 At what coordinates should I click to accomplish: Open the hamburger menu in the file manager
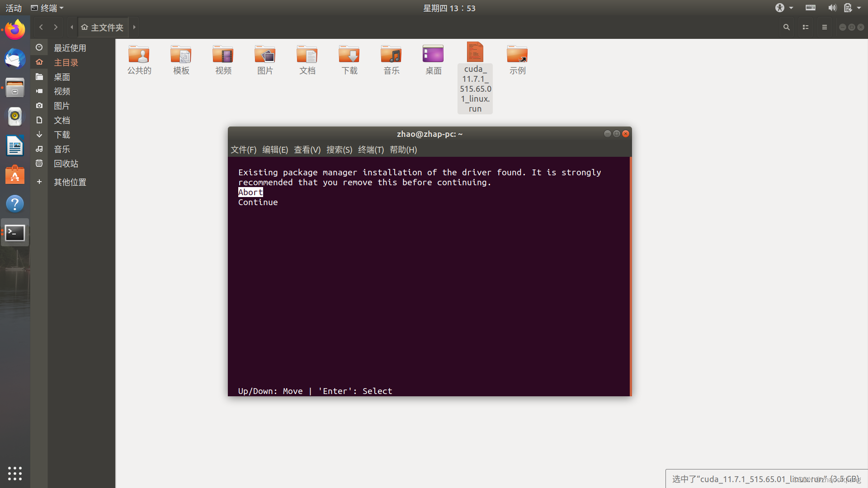click(x=824, y=27)
